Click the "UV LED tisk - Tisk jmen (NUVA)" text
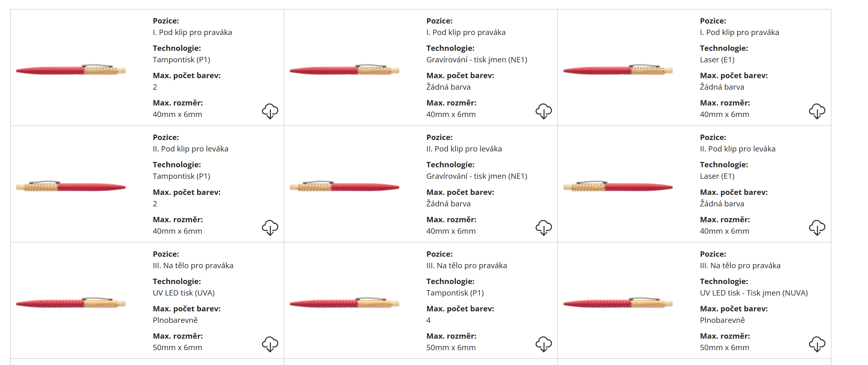 click(754, 293)
